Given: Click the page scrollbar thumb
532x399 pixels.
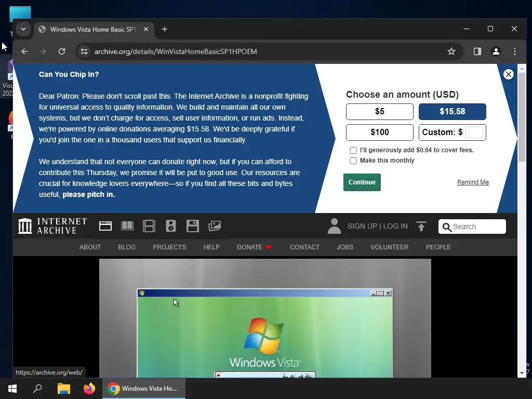Looking at the screenshot, I should [x=522, y=117].
